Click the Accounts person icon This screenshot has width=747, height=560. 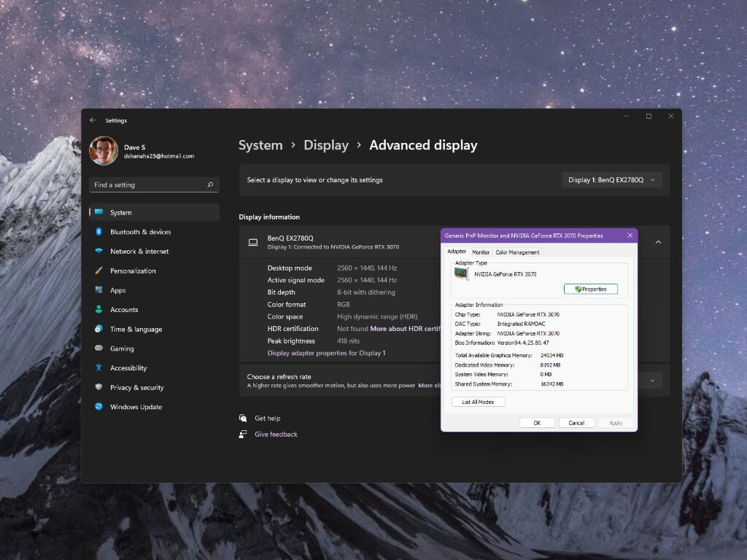click(98, 310)
